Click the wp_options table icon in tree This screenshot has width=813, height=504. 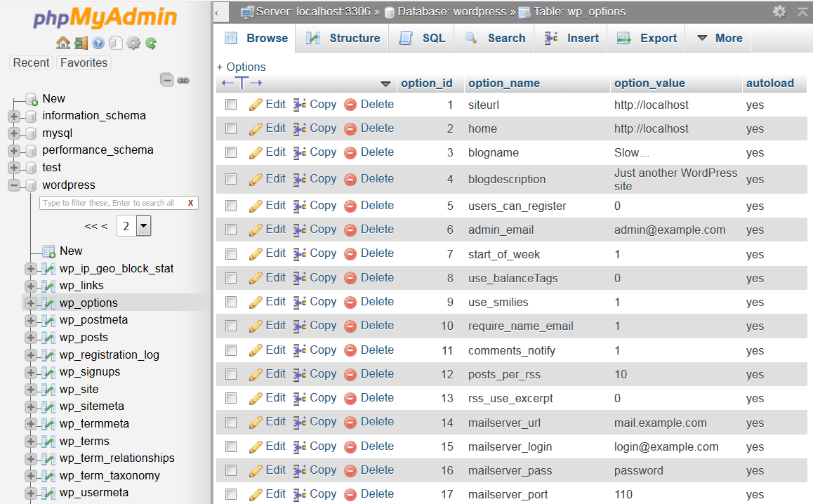pyautogui.click(x=48, y=303)
